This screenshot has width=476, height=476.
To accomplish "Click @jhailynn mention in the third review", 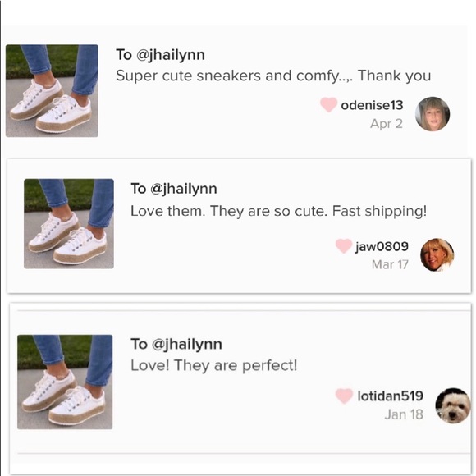I will click(x=186, y=345).
